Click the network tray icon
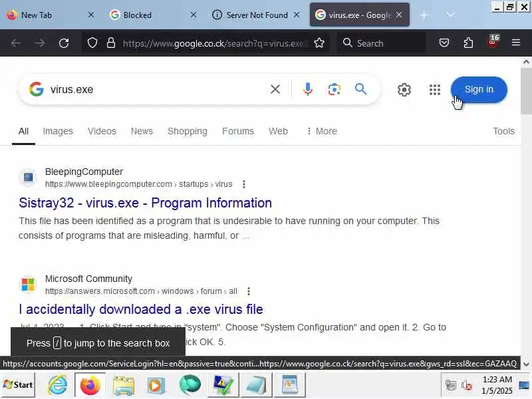The height and width of the screenshot is (399, 532). 451,385
